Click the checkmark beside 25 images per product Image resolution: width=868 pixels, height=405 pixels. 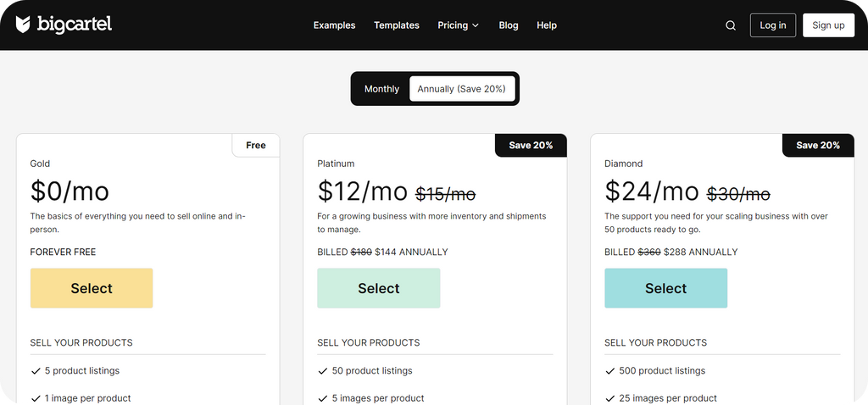(610, 399)
